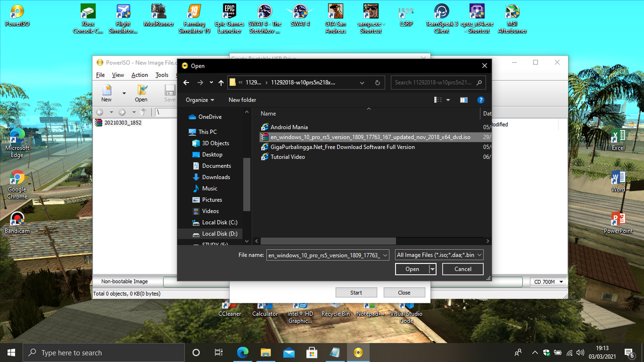This screenshot has width=644, height=362.
Task: Open PowerISO from the taskbar
Action: [x=358, y=352]
